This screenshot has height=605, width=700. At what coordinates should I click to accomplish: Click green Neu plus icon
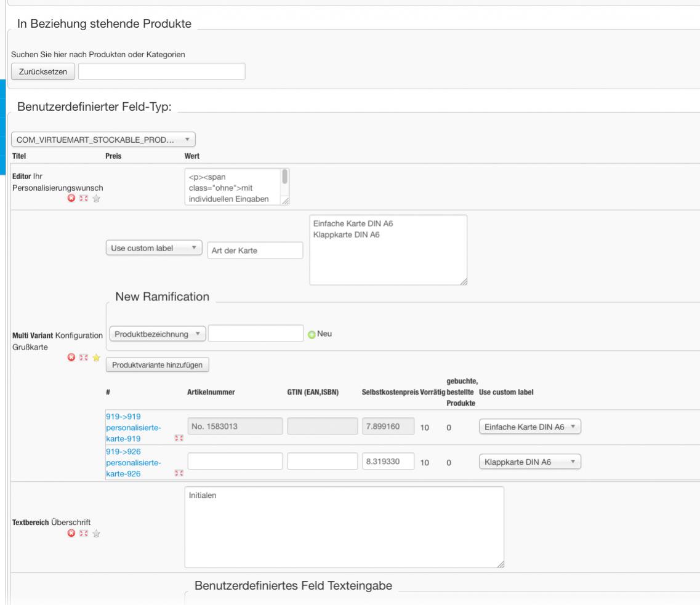click(312, 334)
